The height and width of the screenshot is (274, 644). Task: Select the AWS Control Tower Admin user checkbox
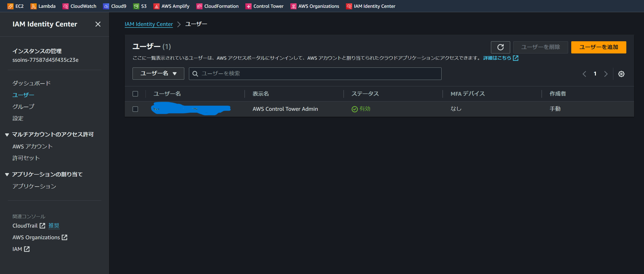coord(135,109)
